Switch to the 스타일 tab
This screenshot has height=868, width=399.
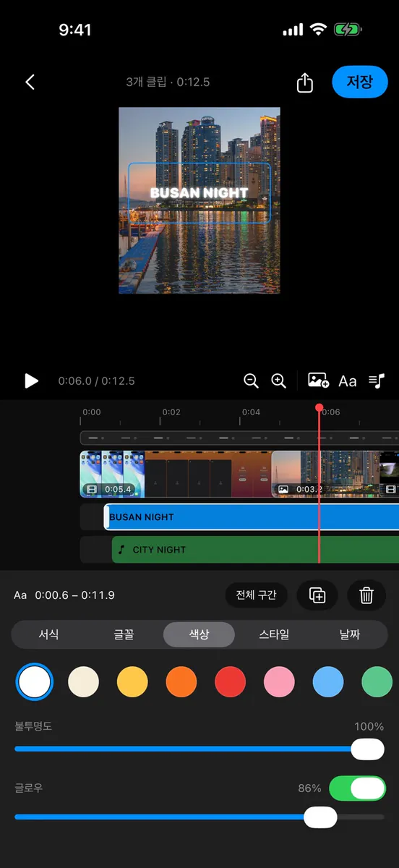pos(274,634)
